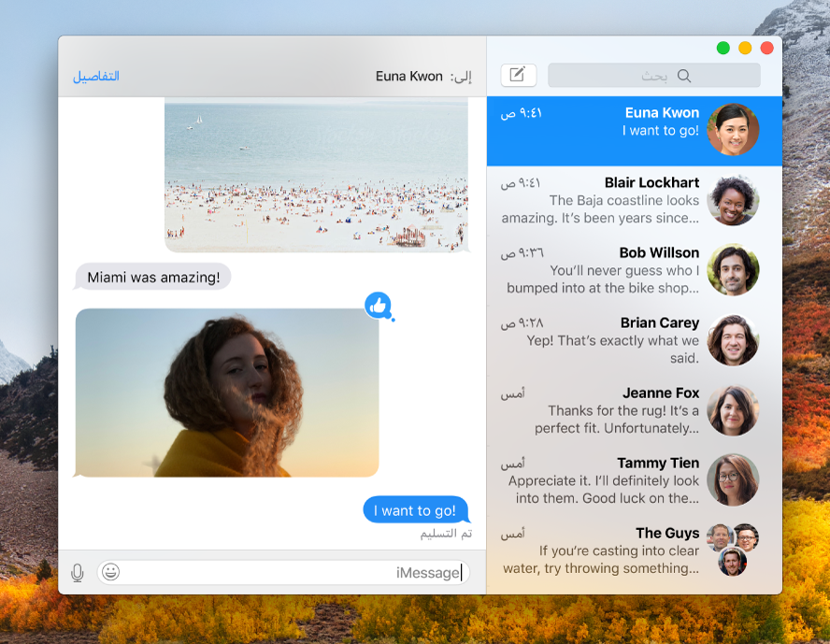This screenshot has width=830, height=644.
Task: Select the Brian Carey conversation name
Action: 660,322
